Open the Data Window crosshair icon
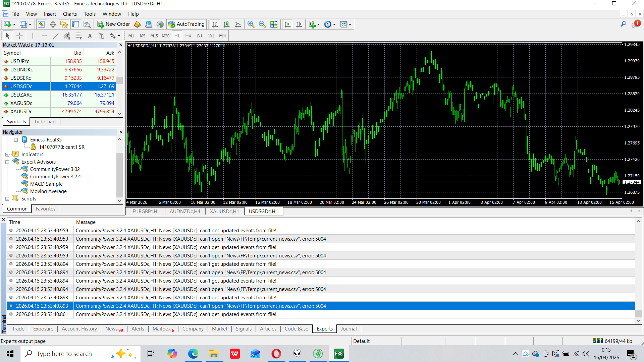 [x=53, y=24]
